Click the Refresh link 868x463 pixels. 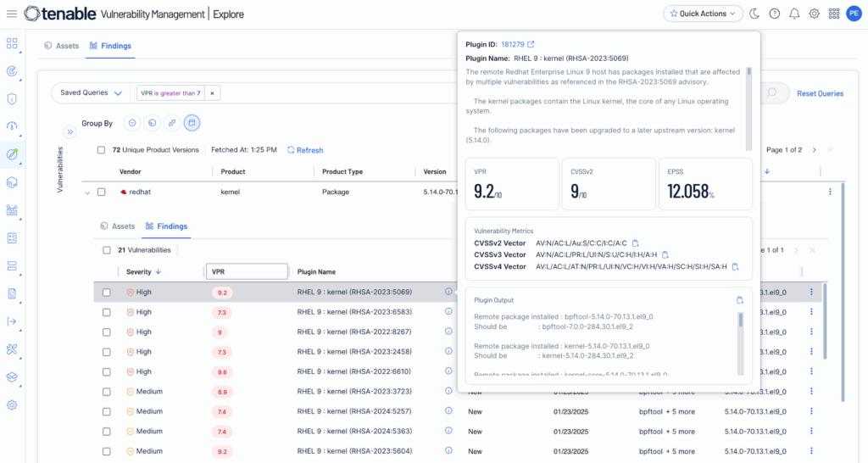pos(305,150)
